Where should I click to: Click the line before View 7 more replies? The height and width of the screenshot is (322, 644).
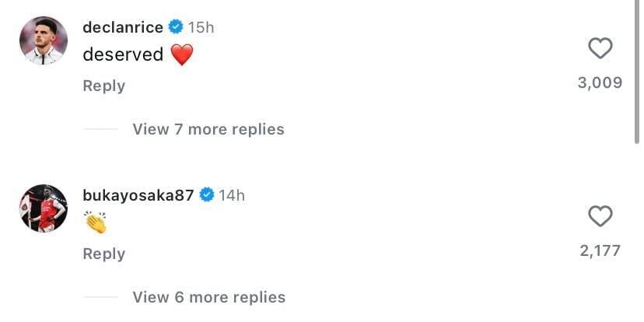click(100, 129)
